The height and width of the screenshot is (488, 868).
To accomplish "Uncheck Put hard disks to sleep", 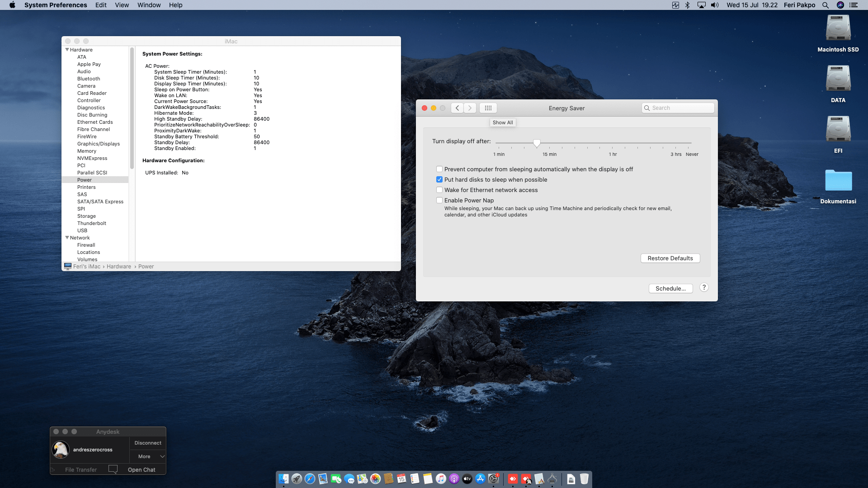I will (439, 179).
